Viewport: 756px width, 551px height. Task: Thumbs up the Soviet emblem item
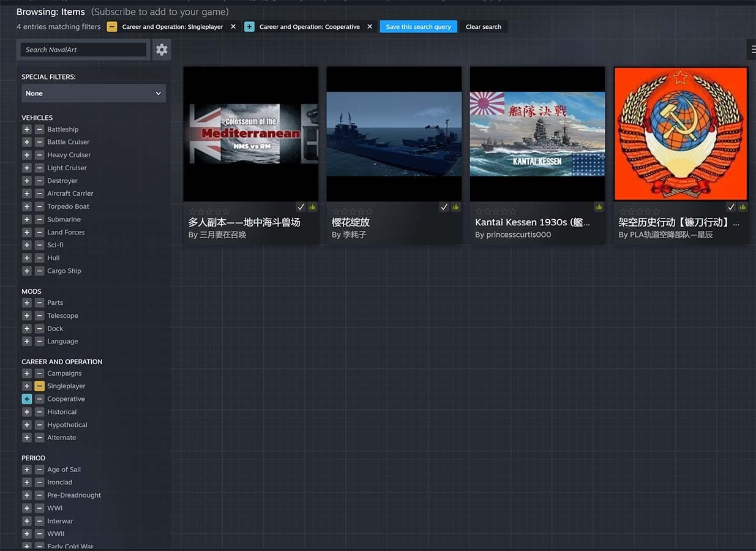tap(742, 207)
